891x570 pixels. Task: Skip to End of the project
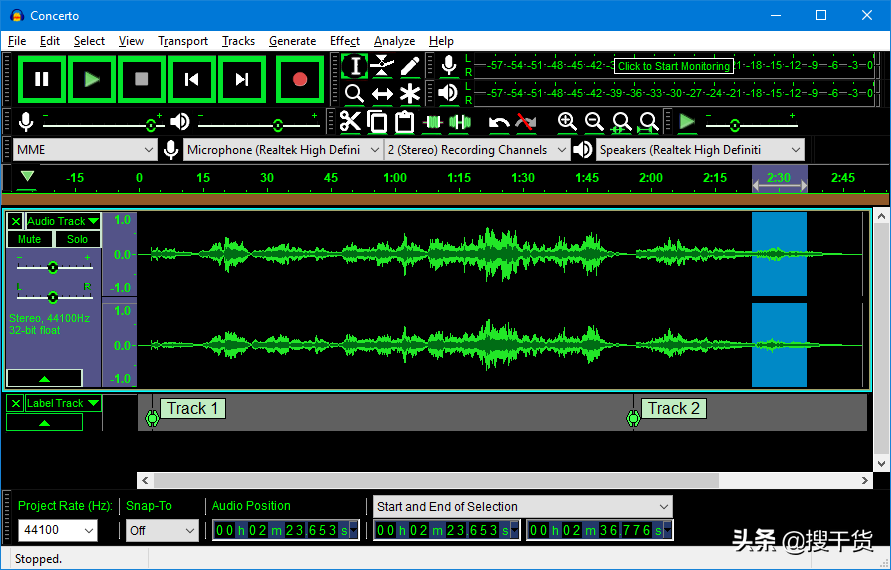(242, 79)
